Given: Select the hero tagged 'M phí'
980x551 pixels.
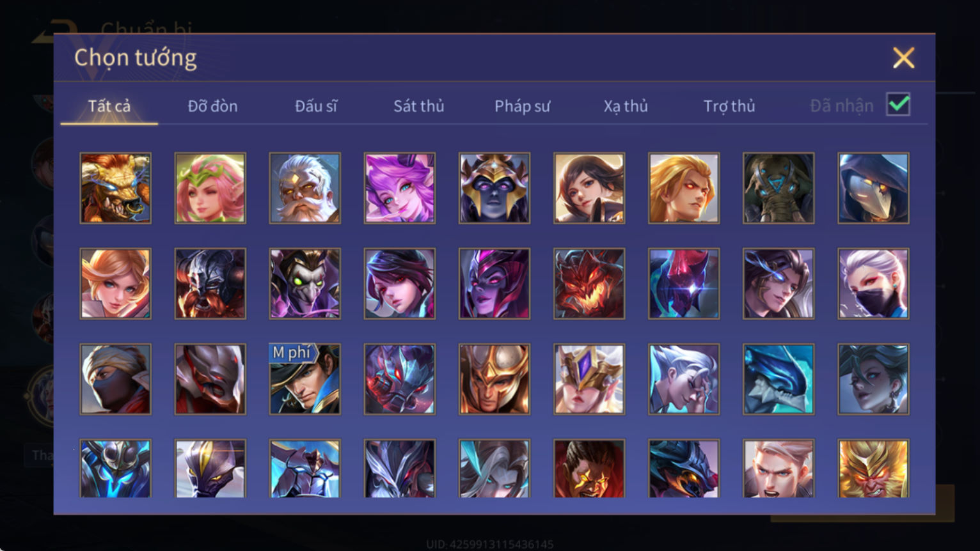Looking at the screenshot, I should click(305, 379).
